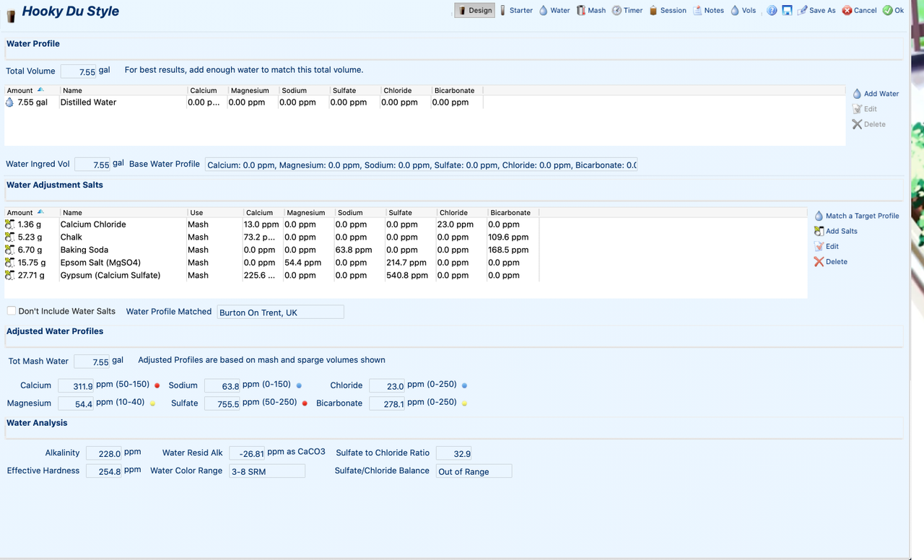Click Edit button beside water list
The height and width of the screenshot is (560, 924).
click(865, 109)
